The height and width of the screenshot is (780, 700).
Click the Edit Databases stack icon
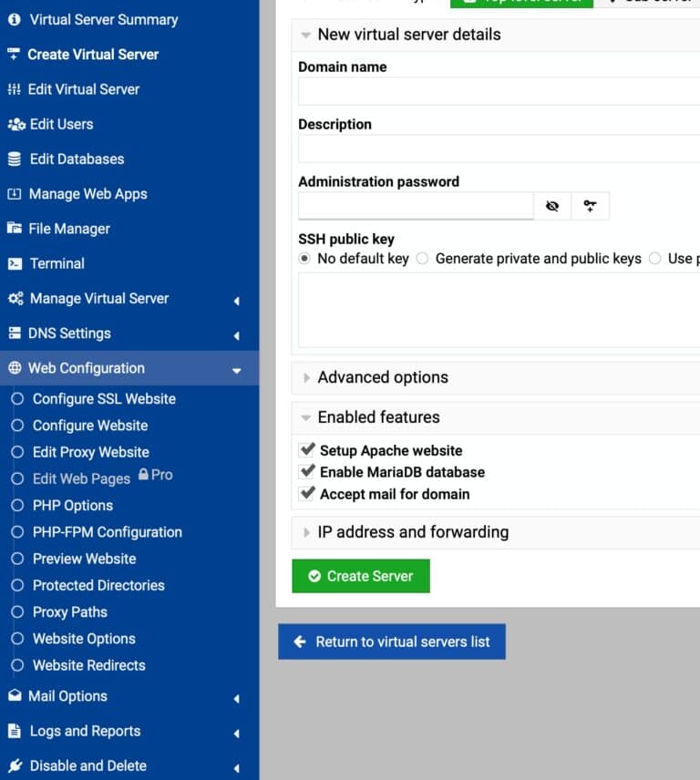[x=14, y=159]
